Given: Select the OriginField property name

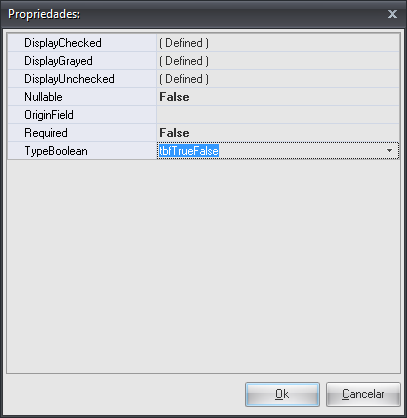Looking at the screenshot, I should point(49,115).
